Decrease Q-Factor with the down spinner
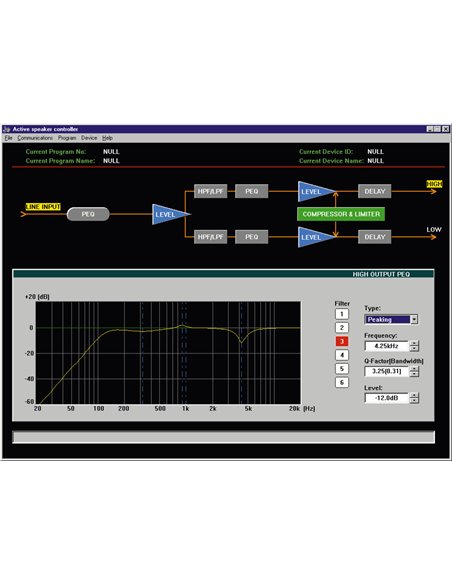The width and height of the screenshot is (452, 584). pos(414,374)
